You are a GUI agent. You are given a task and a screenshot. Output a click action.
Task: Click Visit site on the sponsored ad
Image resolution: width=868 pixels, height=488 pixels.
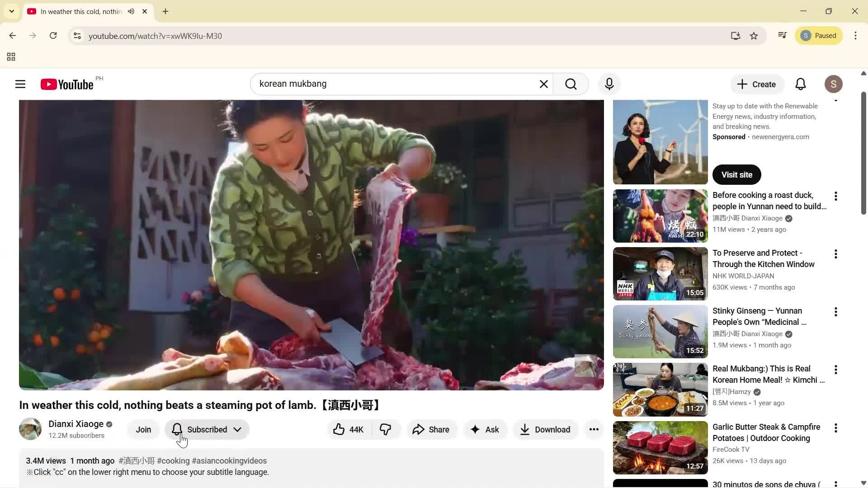point(736,174)
